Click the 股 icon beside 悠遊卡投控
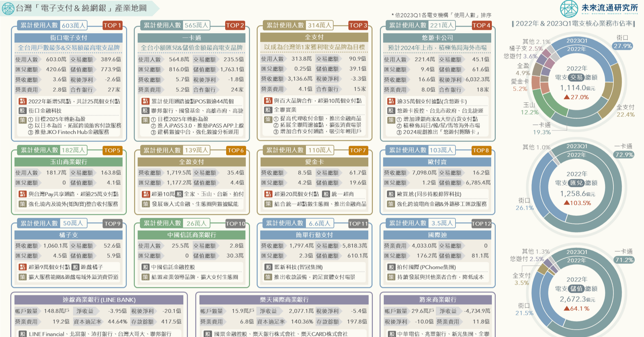Image resolution: width=644 pixels, height=337 pixels. pyautogui.click(x=391, y=110)
